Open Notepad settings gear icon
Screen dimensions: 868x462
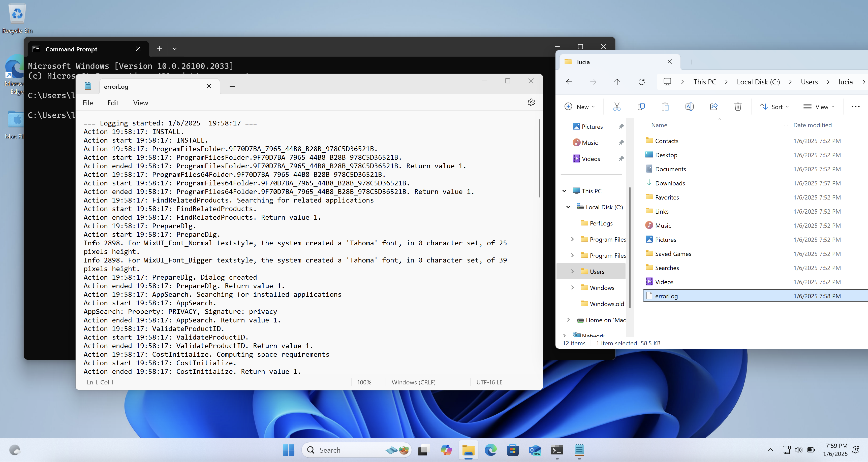coord(531,102)
